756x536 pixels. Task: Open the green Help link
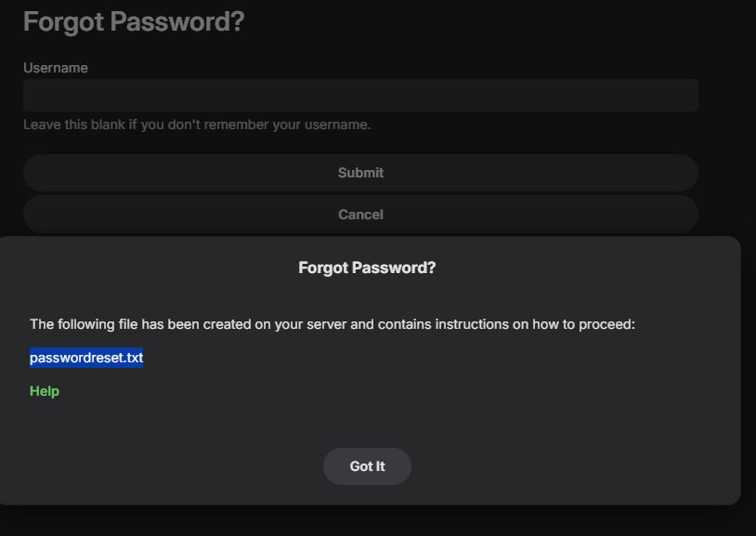pos(45,391)
